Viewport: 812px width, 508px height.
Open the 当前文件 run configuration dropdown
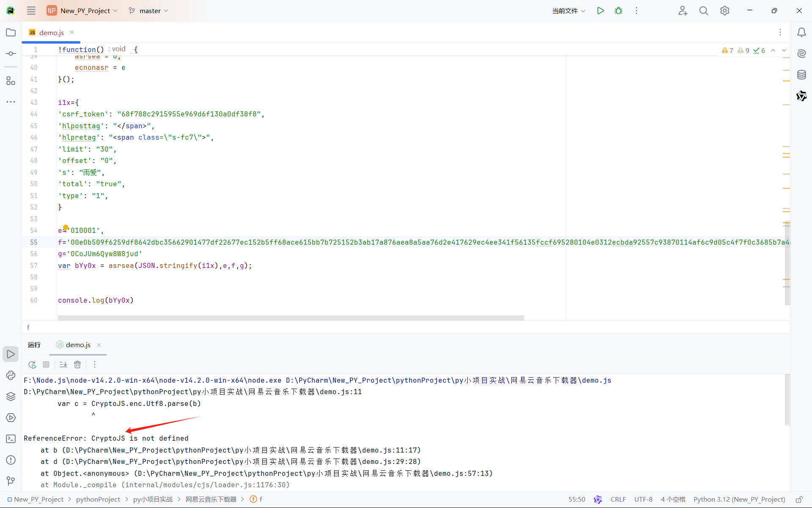[x=568, y=11]
